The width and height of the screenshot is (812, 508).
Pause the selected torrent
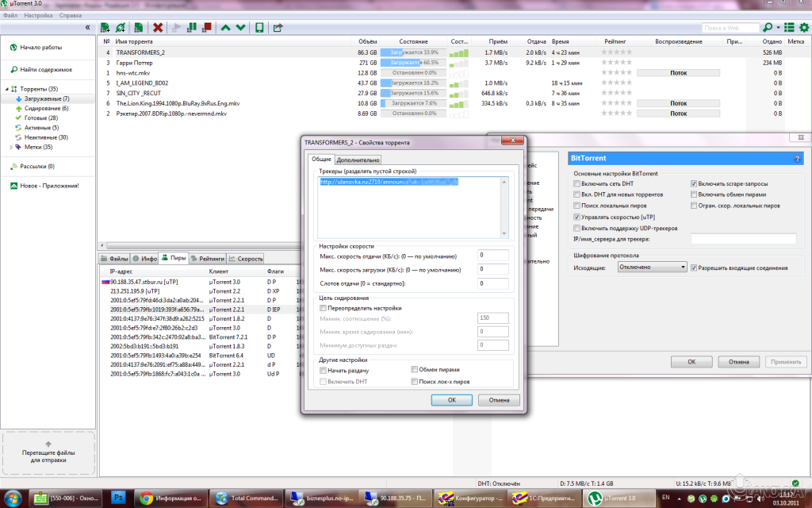click(x=192, y=27)
